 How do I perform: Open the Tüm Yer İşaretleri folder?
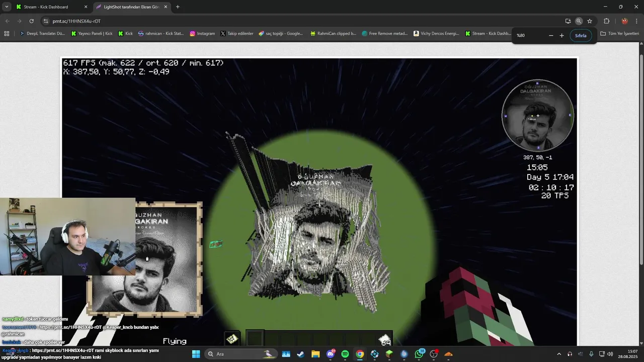coord(619,34)
